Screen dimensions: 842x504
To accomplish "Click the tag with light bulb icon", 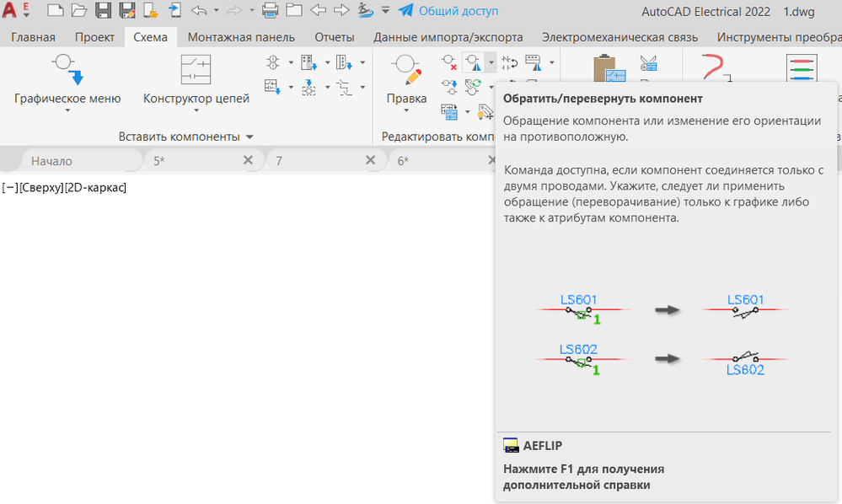I will [x=485, y=112].
